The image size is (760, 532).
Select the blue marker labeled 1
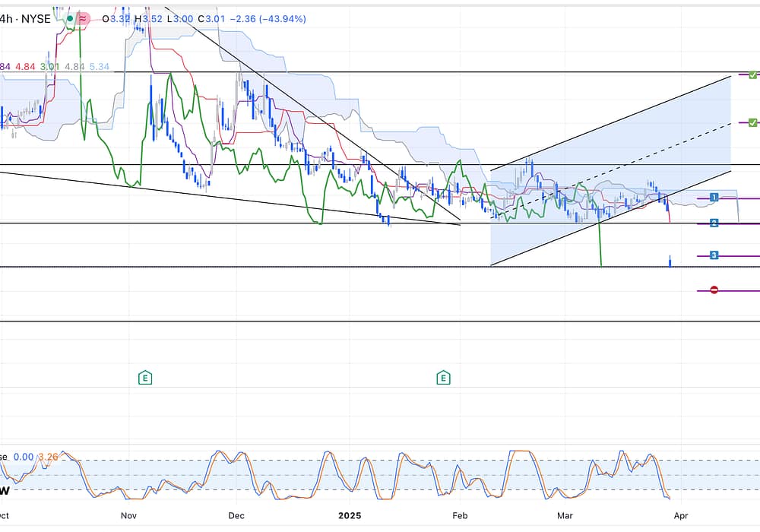pos(714,198)
